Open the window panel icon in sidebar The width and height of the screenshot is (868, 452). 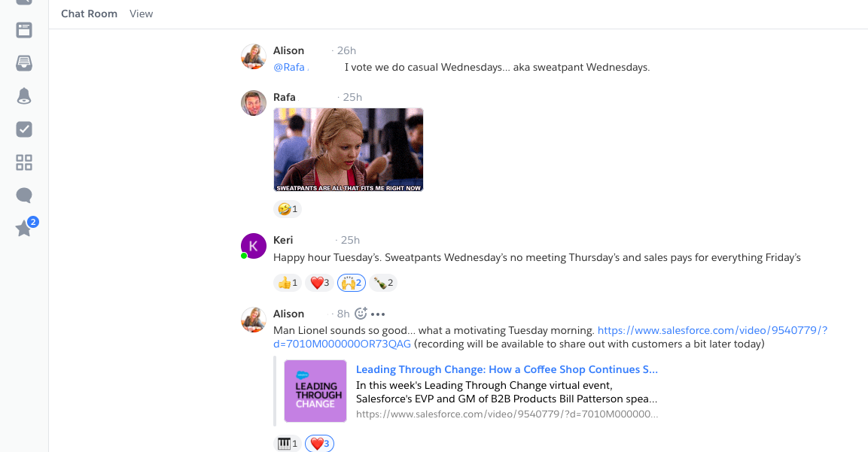24,30
